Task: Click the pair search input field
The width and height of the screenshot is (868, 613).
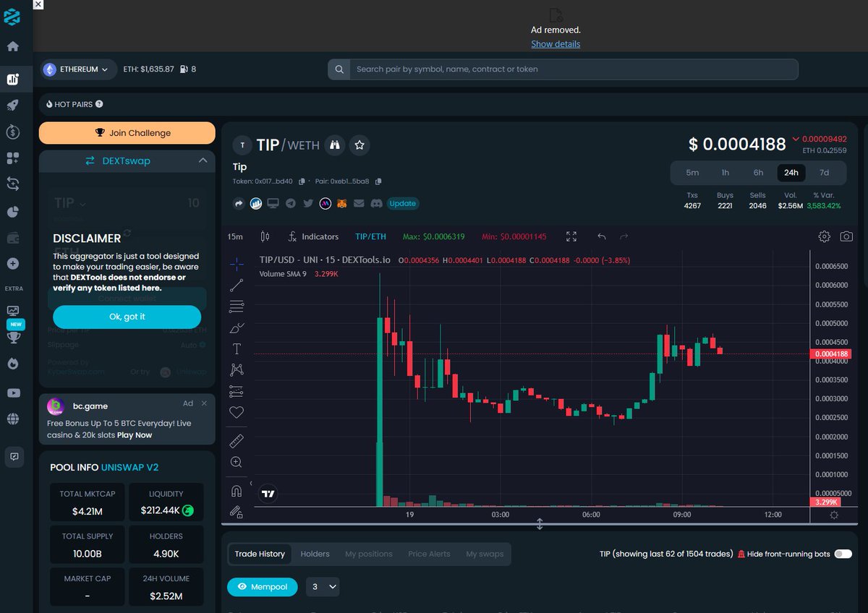Action: click(x=576, y=69)
